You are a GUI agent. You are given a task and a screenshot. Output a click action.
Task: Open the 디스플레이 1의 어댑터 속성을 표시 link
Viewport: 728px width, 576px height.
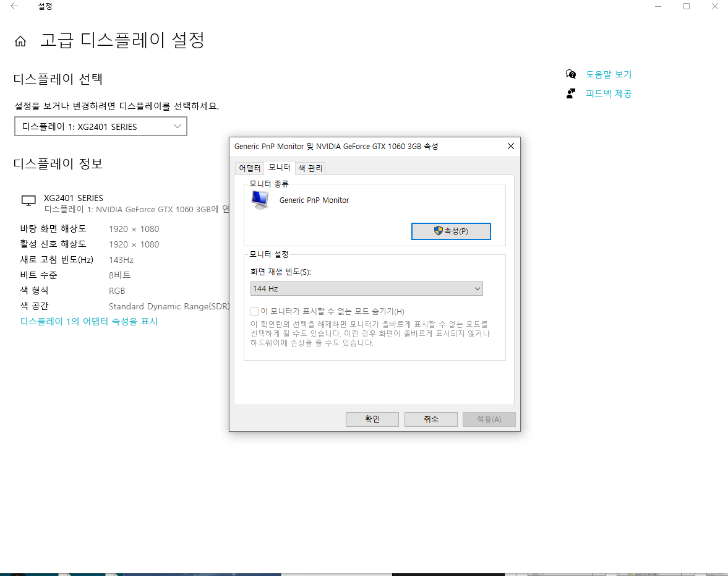pos(89,322)
